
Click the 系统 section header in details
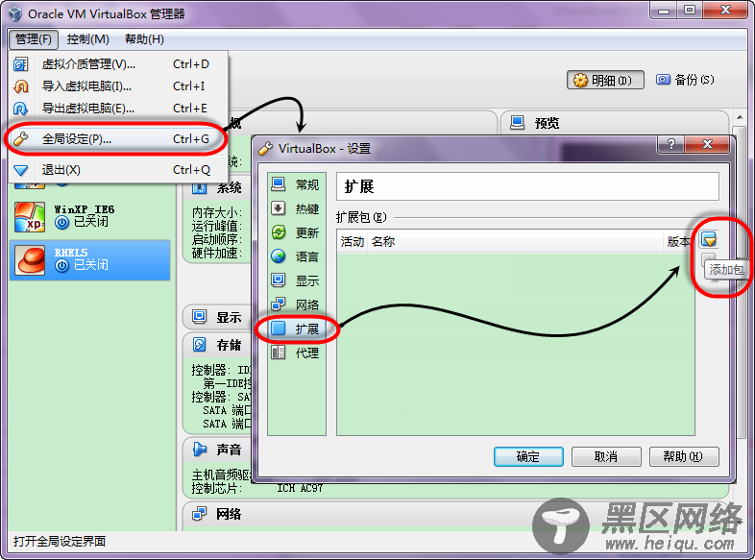[x=229, y=188]
